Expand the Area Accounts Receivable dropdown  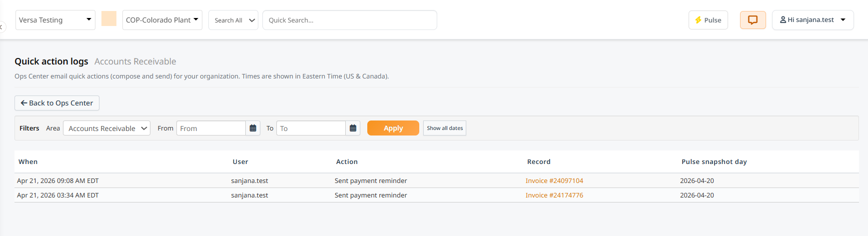click(x=106, y=128)
